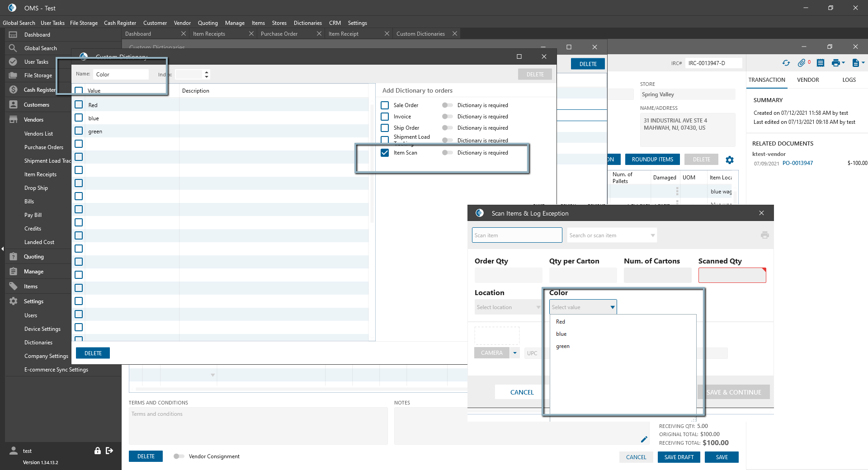Click the receipt list icon in the toolbar

821,63
